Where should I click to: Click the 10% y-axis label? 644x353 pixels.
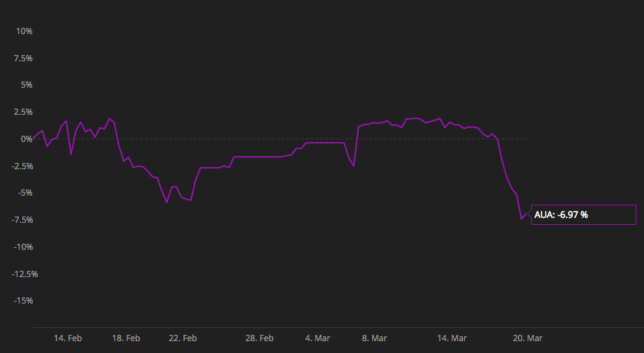24,31
